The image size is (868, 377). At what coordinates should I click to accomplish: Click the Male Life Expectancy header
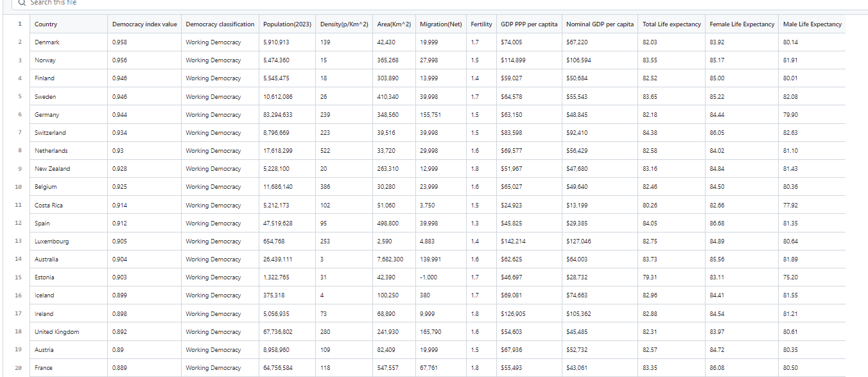(x=812, y=24)
